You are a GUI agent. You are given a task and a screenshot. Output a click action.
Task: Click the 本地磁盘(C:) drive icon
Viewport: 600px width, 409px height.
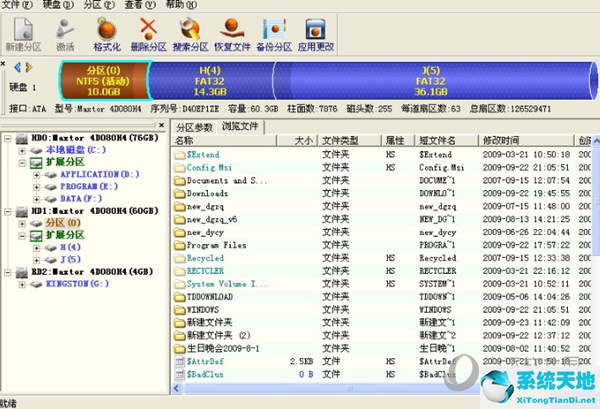pos(36,150)
